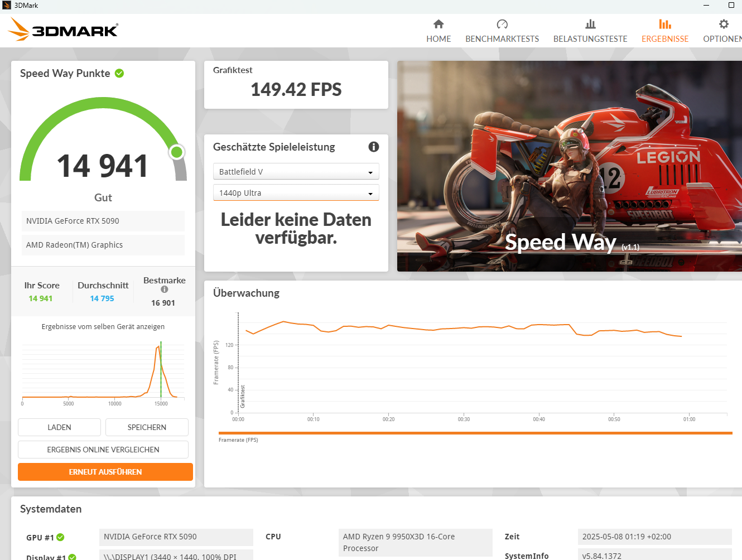Click the Home house icon
Screen dimensions: 742x560
439,24
